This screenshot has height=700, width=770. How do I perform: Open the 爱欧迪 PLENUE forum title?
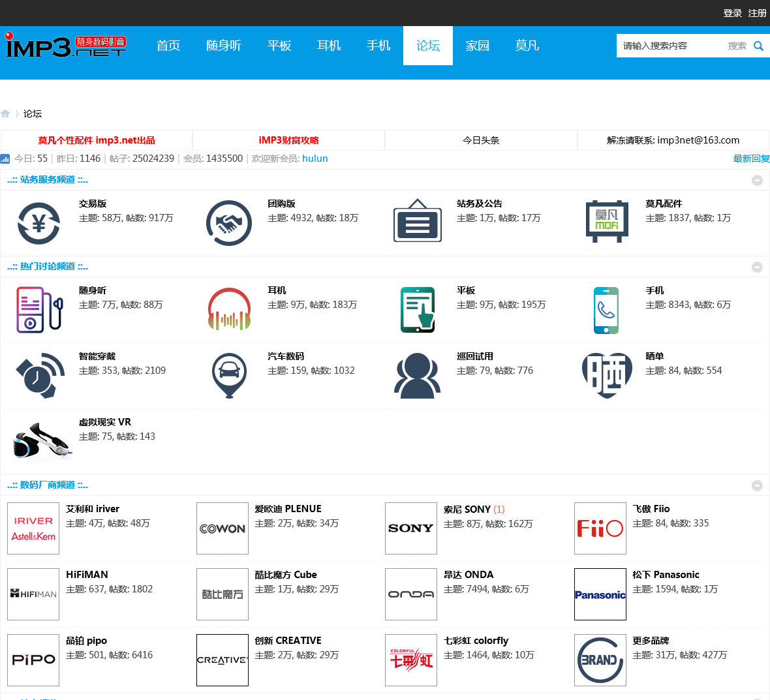pos(288,509)
